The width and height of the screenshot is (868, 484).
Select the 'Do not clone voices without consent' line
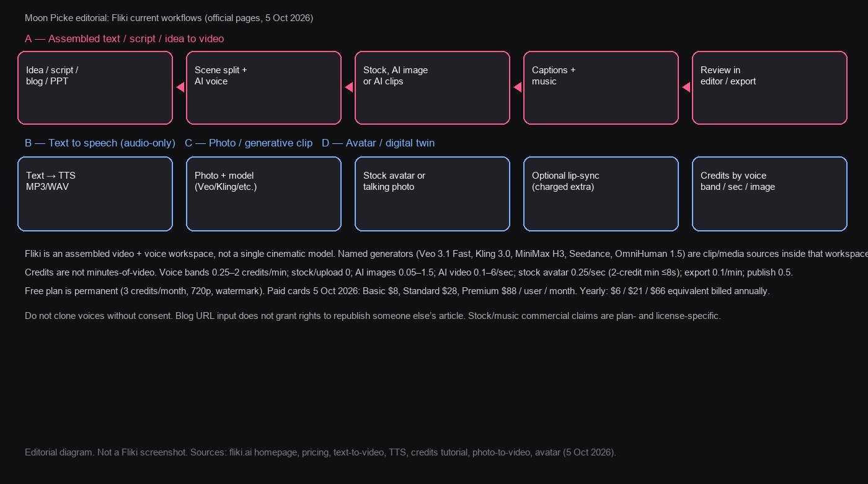373,316
